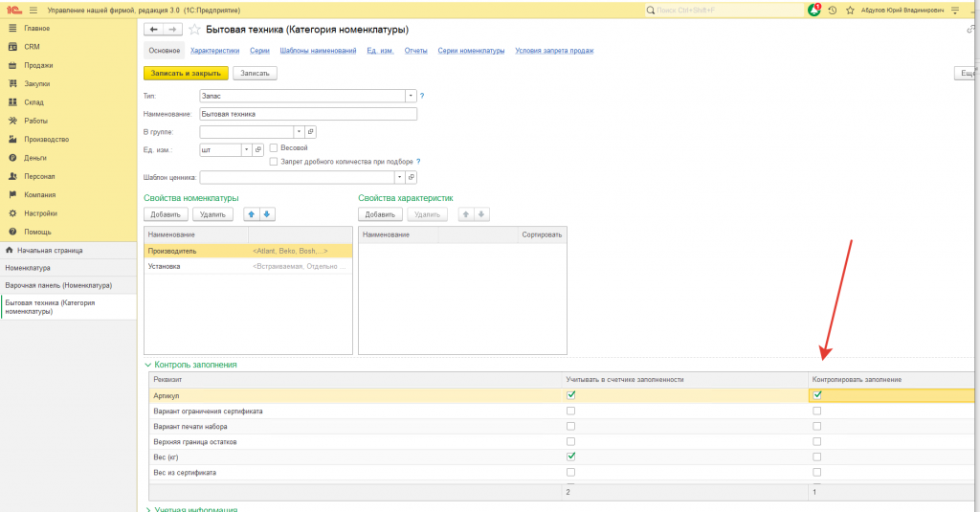Open the history clock icon
The image size is (980, 512).
click(x=833, y=10)
